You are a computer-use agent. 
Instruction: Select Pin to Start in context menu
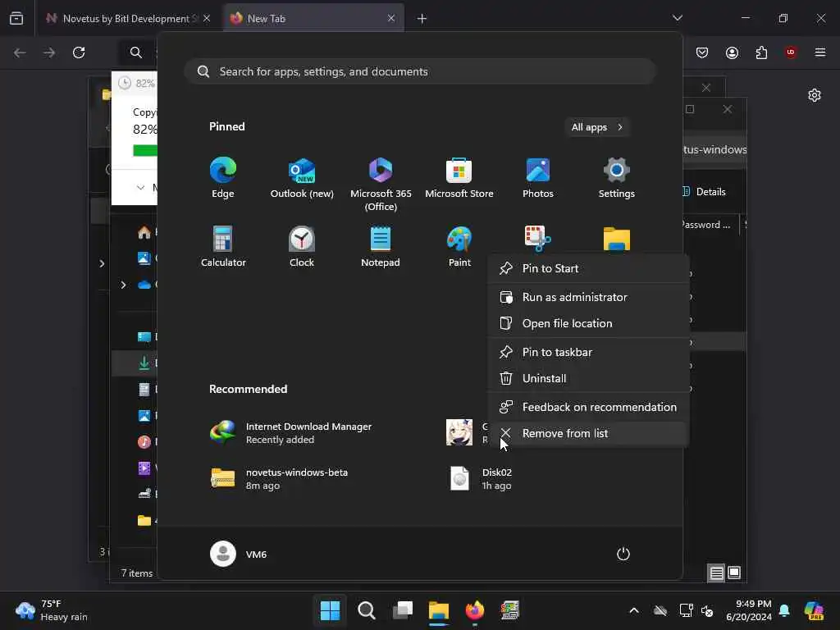click(x=588, y=268)
